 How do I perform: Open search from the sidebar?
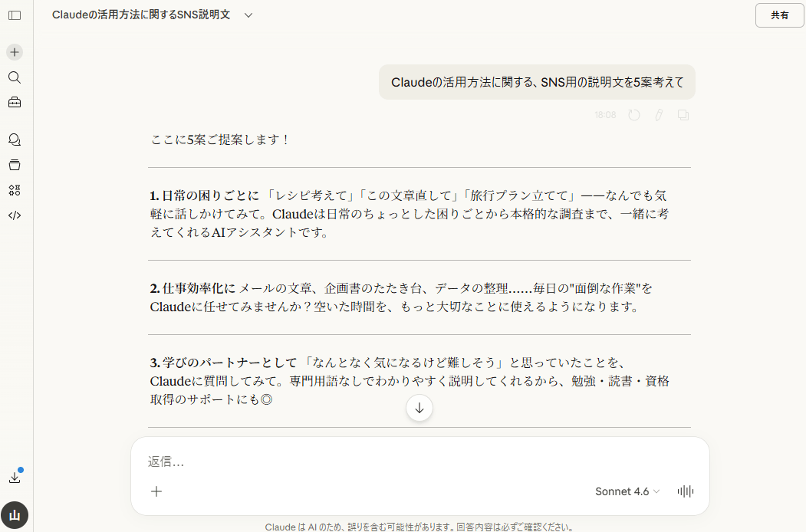[x=14, y=77]
